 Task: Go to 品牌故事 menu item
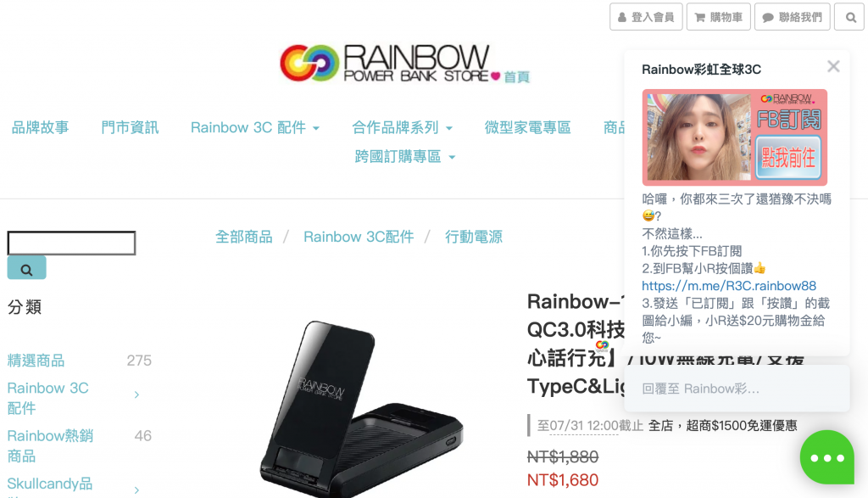[41, 127]
